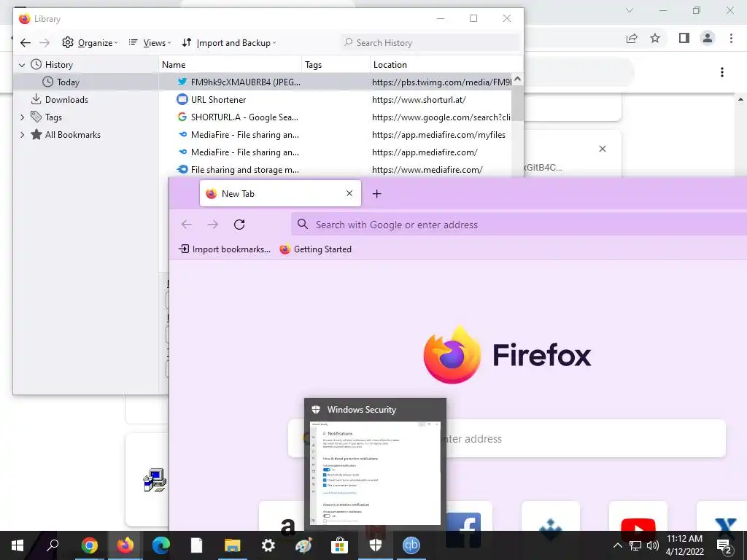
Task: Sort by the Name column header
Action: (x=230, y=65)
